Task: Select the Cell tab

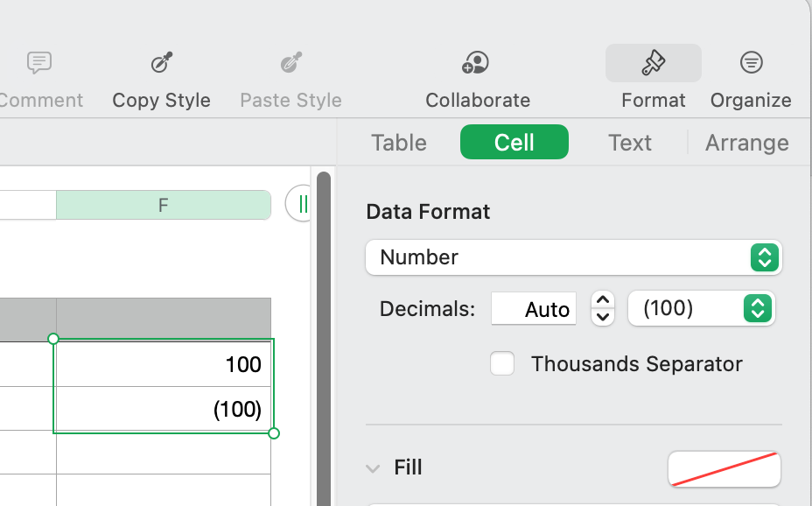Action: [514, 143]
